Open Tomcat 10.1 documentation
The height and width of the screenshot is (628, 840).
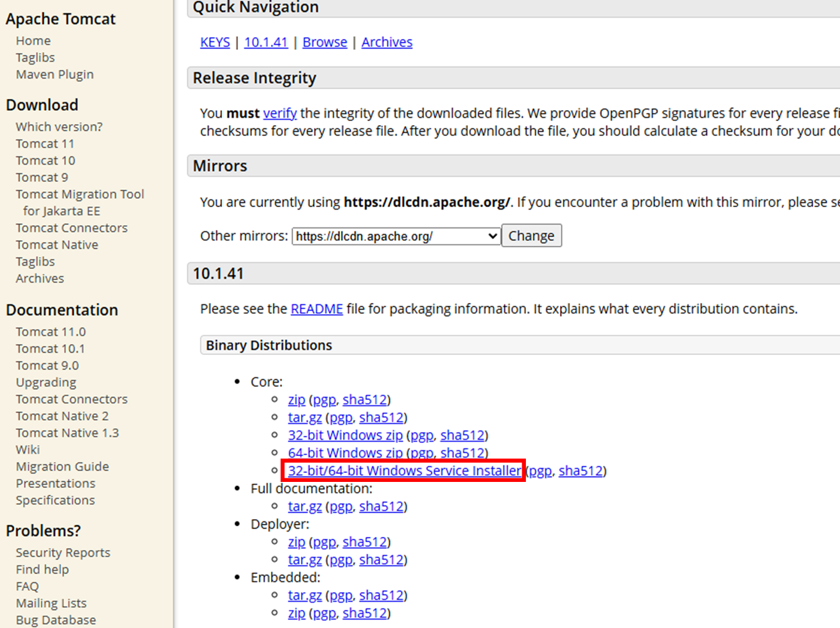[x=50, y=348]
